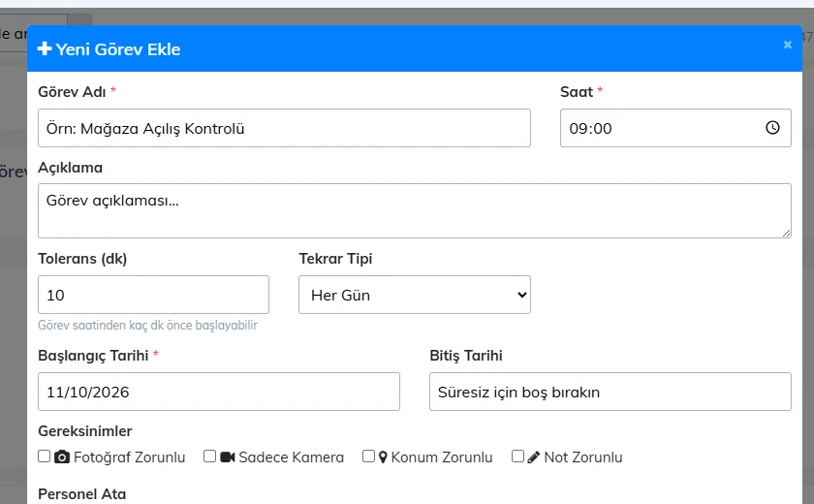The image size is (814, 504).
Task: Open the Tekrar Tipi dropdown
Action: [415, 295]
